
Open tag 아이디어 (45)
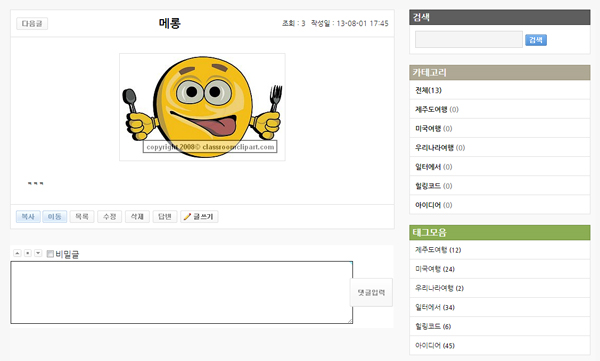coord(435,346)
